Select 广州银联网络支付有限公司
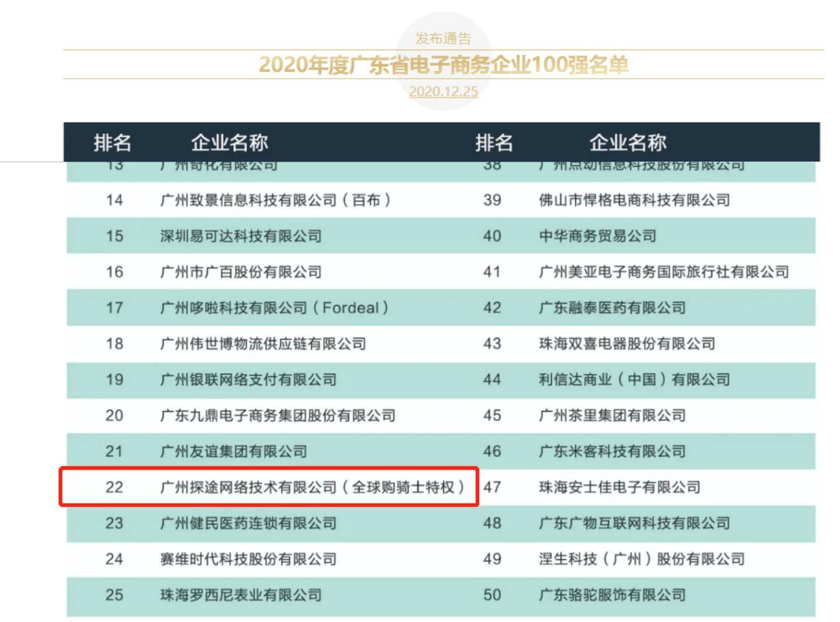The height and width of the screenshot is (622, 840). [249, 380]
